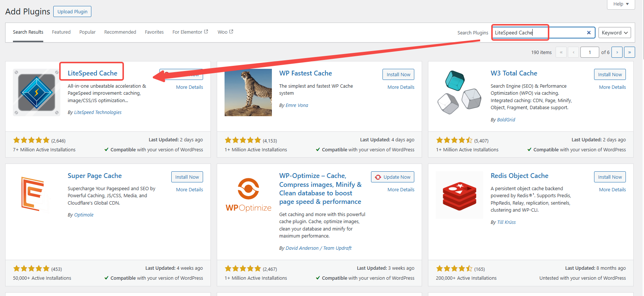The height and width of the screenshot is (296, 644).
Task: Go to the last page double arrow
Action: 630,52
